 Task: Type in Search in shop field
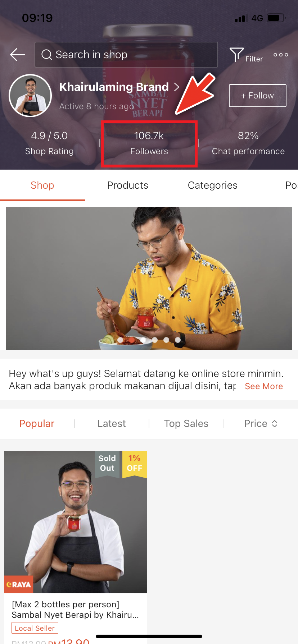tap(133, 55)
